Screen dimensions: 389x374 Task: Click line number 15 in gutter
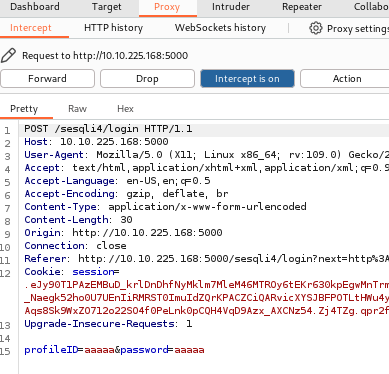coord(5,351)
